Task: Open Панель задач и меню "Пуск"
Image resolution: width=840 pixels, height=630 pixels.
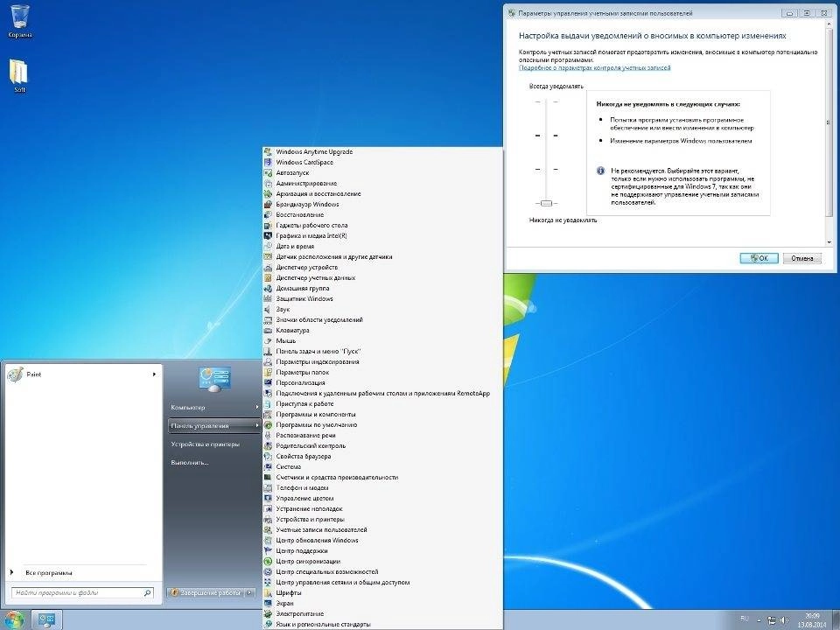Action: [318, 352]
